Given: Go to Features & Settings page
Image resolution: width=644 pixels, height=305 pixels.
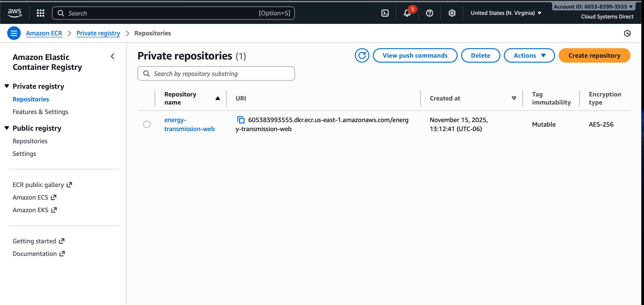Looking at the screenshot, I should point(40,112).
